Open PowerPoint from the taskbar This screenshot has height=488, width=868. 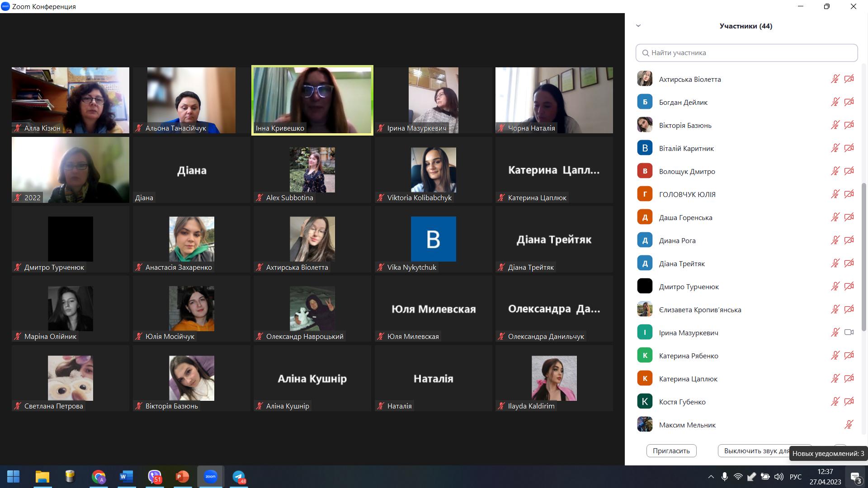click(x=182, y=477)
